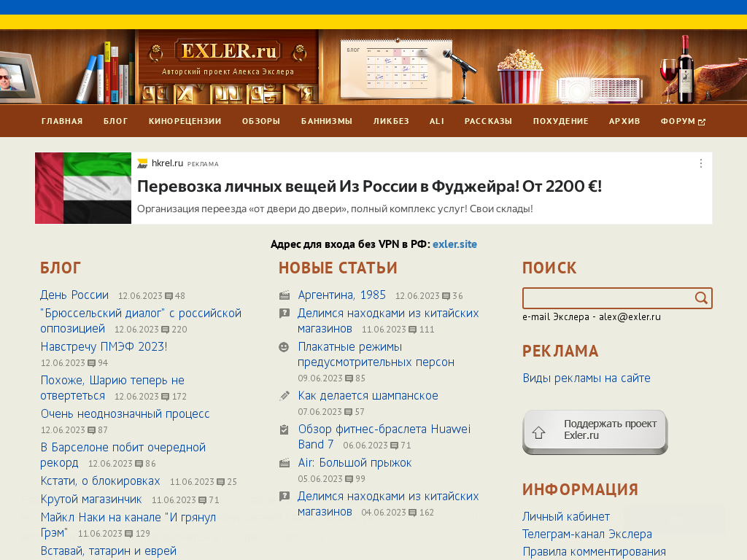The height and width of the screenshot is (560, 747).
Task: Open post Майкл Наки на канале
Action: (128, 525)
